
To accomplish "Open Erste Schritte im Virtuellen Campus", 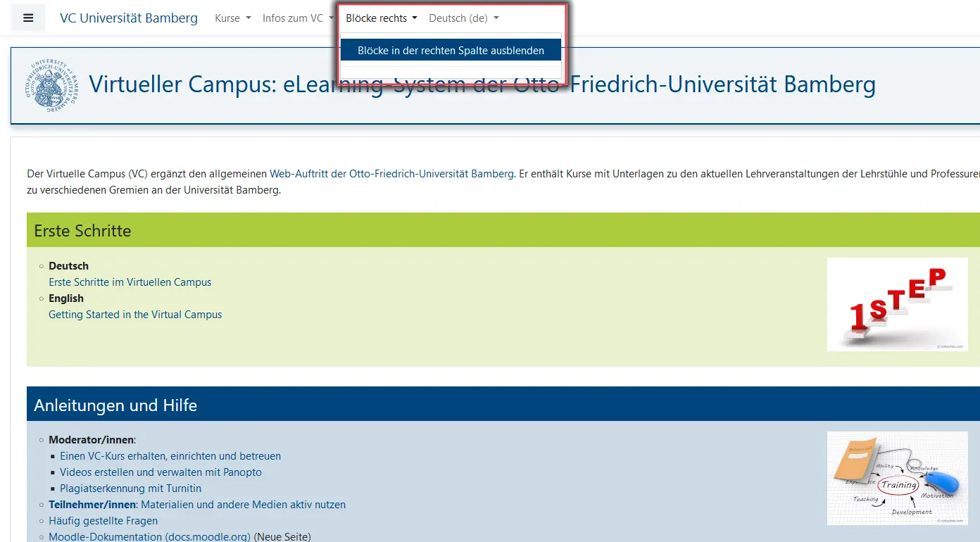I will click(x=130, y=282).
